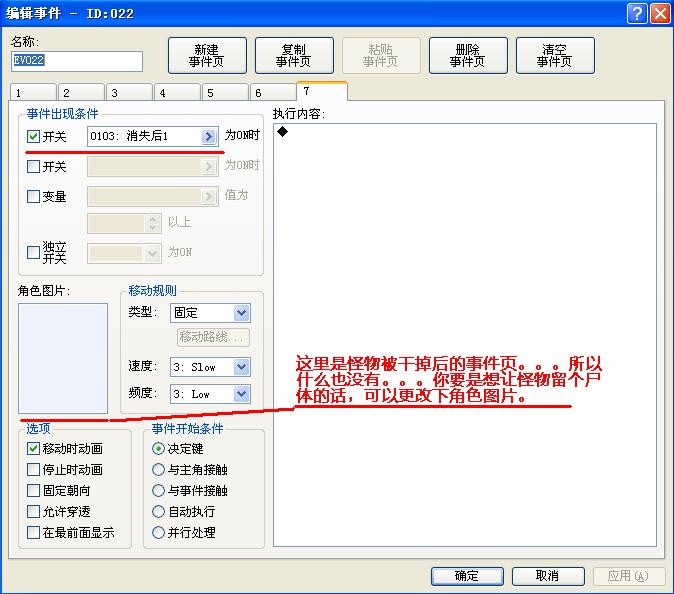Image resolution: width=674 pixels, height=594 pixels.
Task: Switch to event page tab 3
Action: coord(129,92)
